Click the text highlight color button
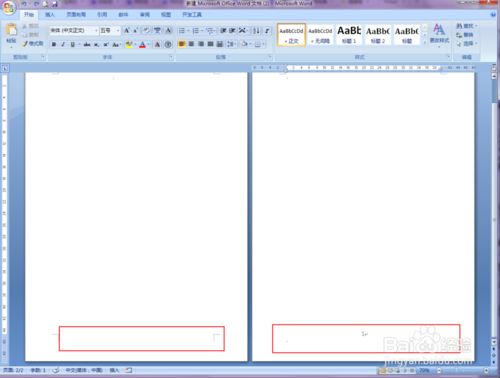Screen dimensions: 500x378 click(x=129, y=44)
